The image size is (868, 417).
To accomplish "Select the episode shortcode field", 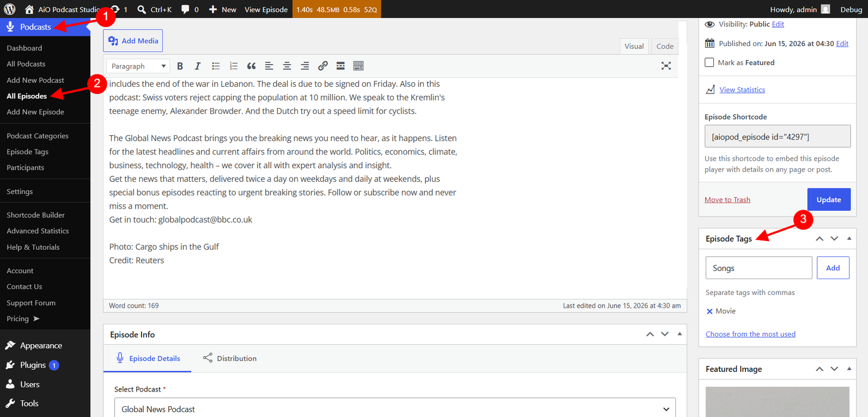I will [777, 136].
